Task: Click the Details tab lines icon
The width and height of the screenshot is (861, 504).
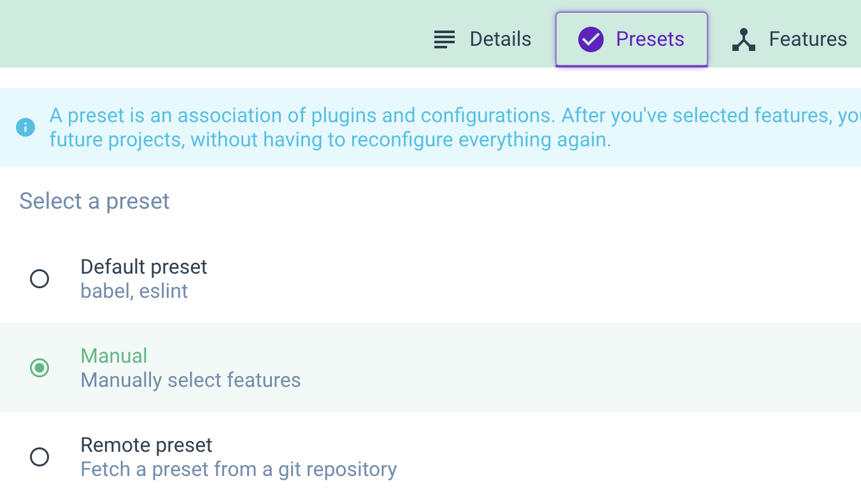Action: tap(445, 39)
